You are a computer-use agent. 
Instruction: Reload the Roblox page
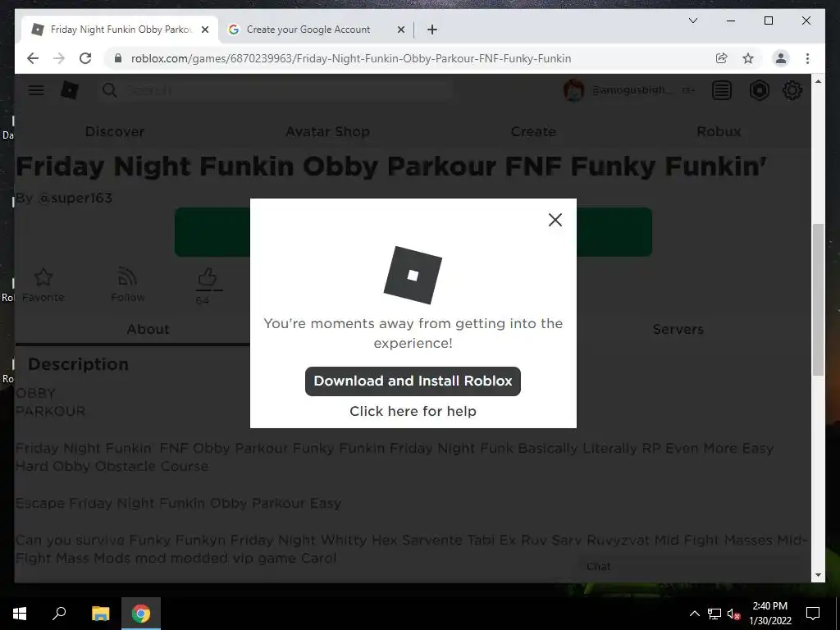85,58
